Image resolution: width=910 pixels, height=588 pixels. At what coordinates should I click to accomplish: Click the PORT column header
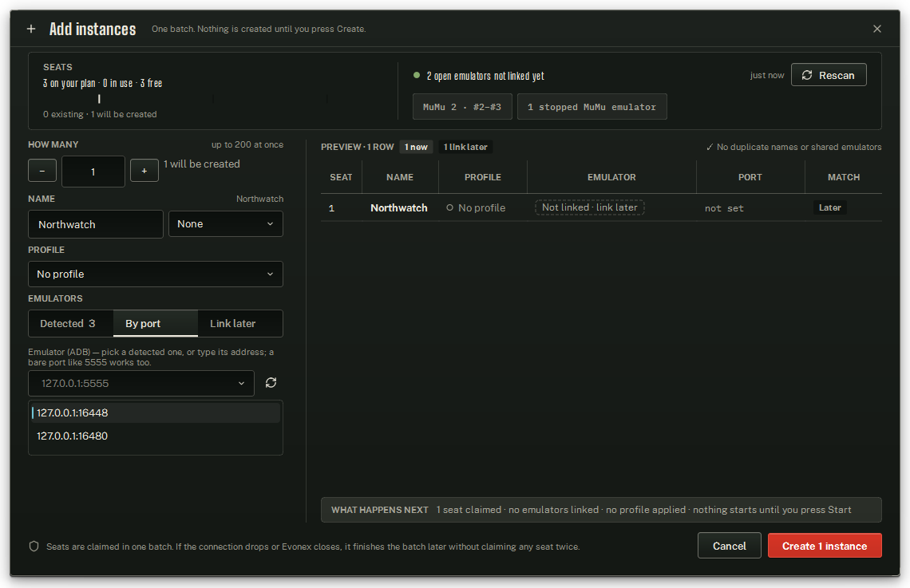750,177
